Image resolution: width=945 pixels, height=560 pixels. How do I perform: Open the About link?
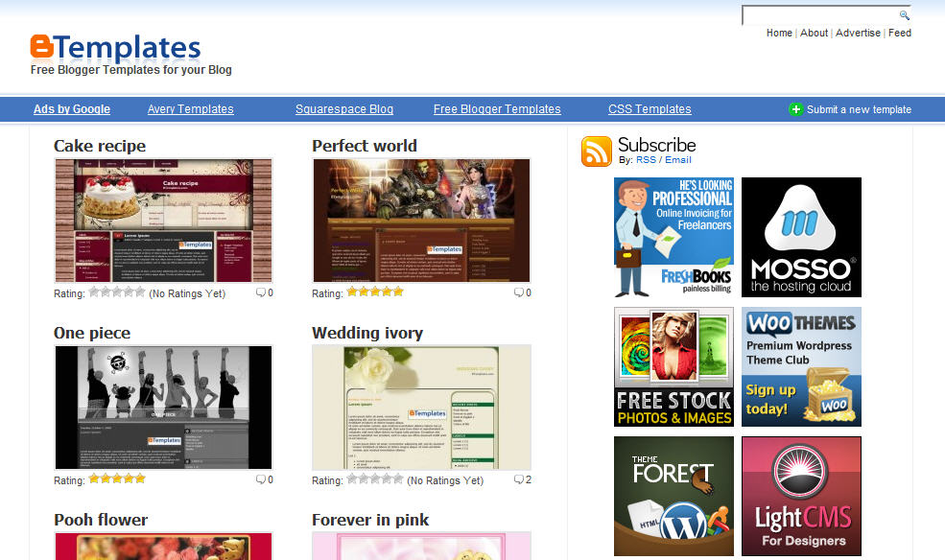pyautogui.click(x=814, y=34)
